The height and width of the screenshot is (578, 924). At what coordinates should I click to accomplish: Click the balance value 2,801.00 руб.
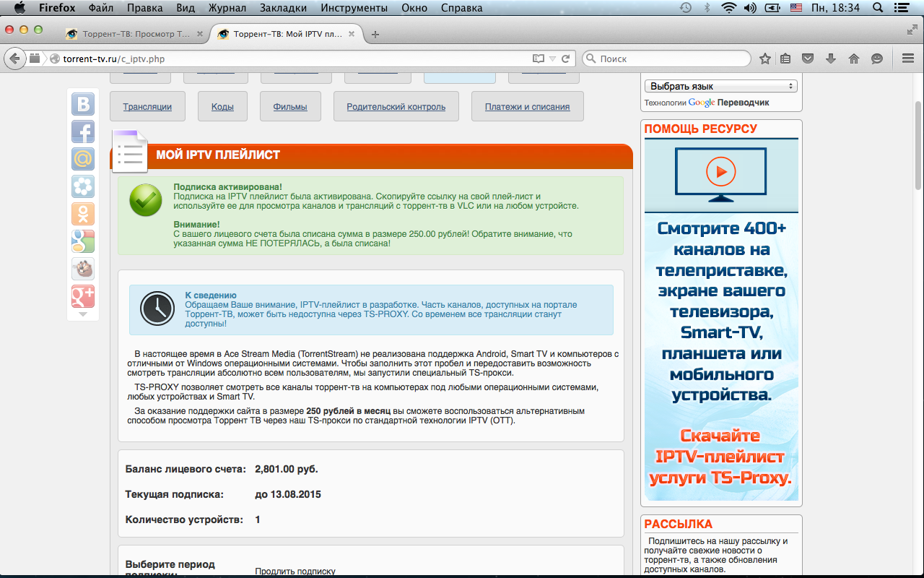(287, 469)
